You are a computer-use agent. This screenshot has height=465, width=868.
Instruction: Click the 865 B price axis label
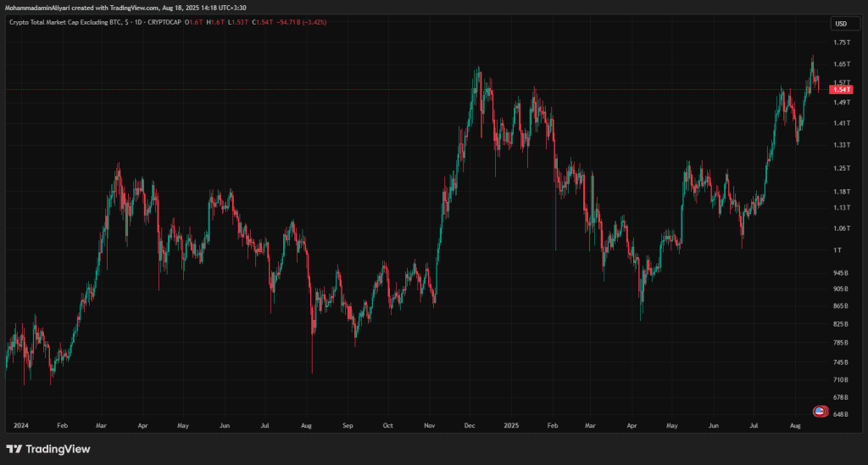842,305
